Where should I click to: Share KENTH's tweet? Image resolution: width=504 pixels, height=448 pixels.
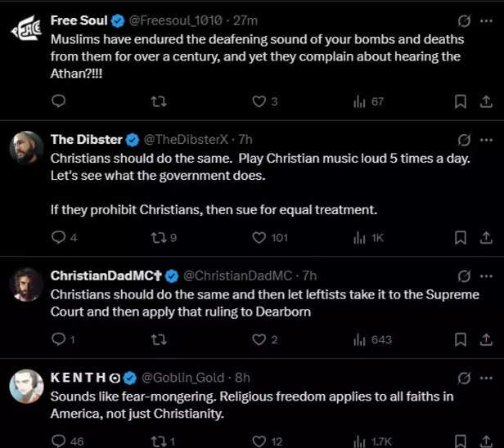(485, 441)
